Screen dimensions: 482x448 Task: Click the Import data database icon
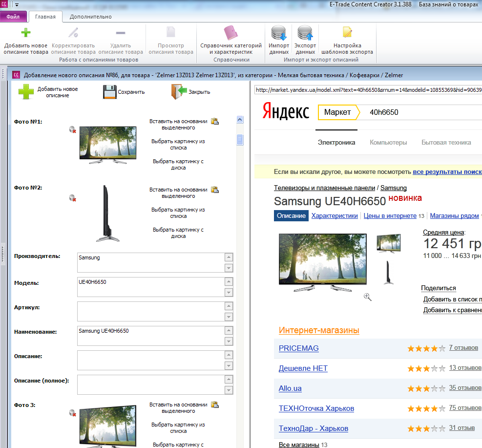point(279,33)
